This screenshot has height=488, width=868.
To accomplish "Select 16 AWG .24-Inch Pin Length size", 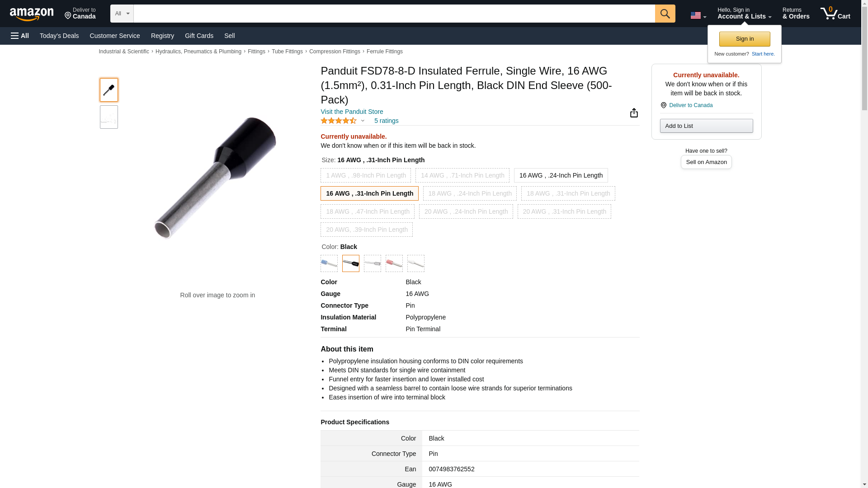I will [561, 175].
